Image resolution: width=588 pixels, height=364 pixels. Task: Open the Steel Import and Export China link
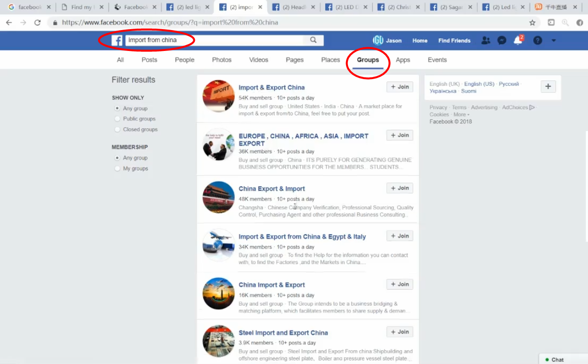click(283, 332)
